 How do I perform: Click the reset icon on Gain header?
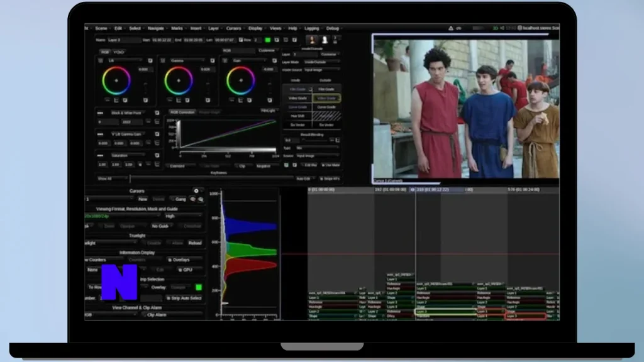point(274,61)
